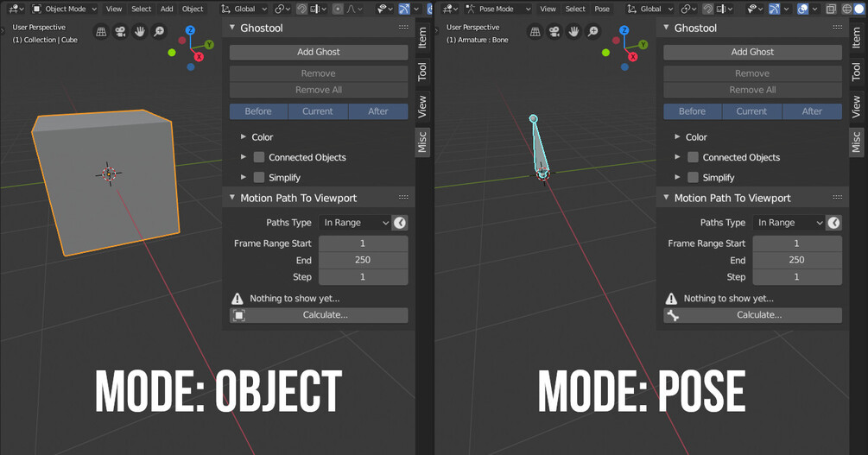This screenshot has width=868, height=455.
Task: Click blue Z axis on Object Mode navigation gizmo
Action: click(x=190, y=30)
